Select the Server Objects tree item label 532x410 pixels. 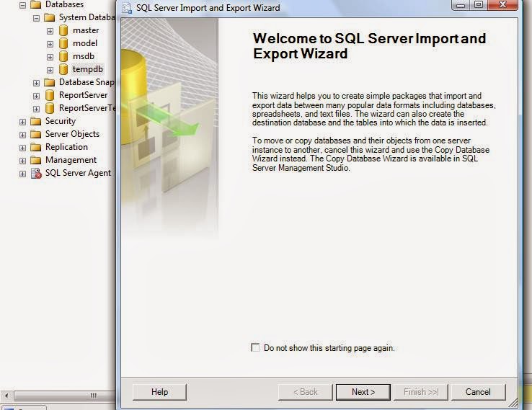[x=72, y=134]
